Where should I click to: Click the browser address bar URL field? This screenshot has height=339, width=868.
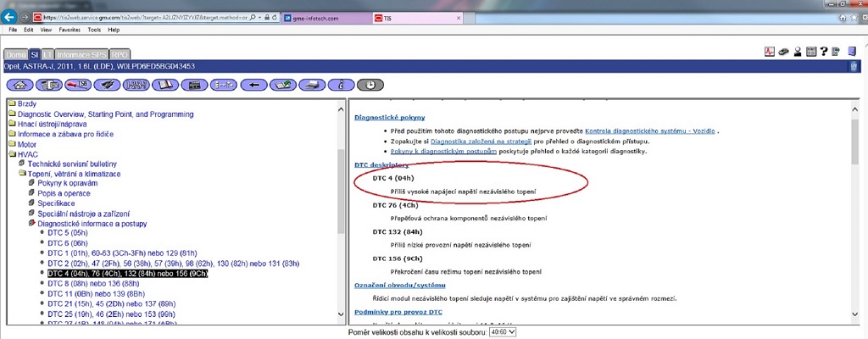tap(144, 17)
